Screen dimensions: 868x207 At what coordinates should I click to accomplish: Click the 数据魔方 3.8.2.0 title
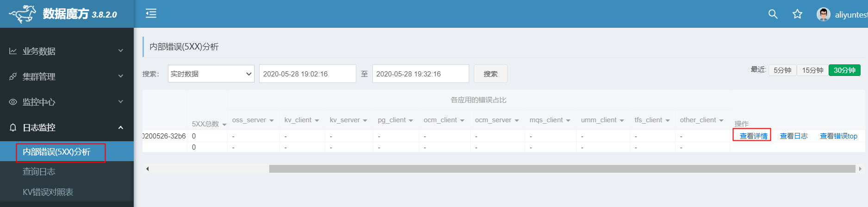coord(80,14)
